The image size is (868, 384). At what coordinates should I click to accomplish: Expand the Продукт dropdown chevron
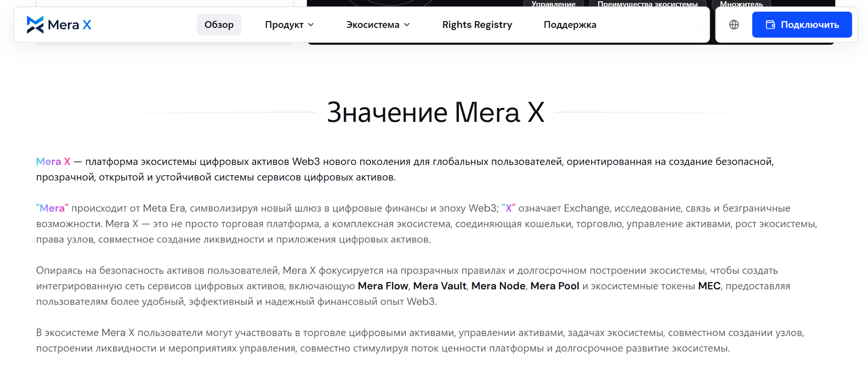311,25
